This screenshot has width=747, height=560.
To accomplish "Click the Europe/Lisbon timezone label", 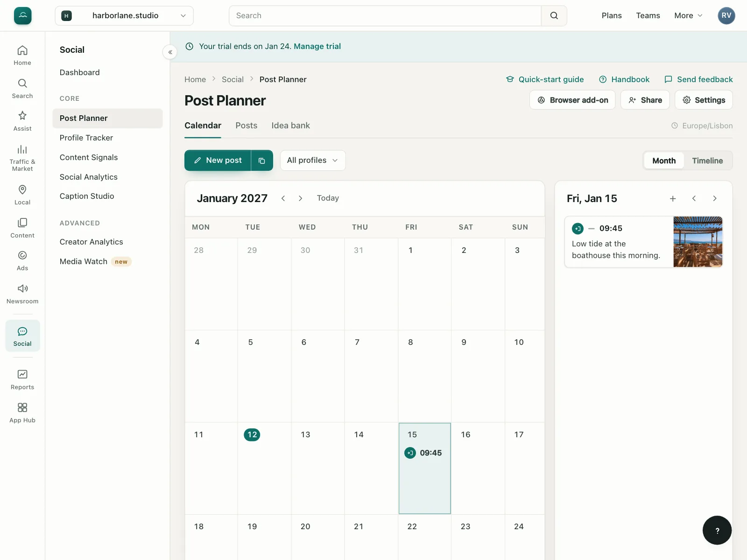I will tap(702, 126).
